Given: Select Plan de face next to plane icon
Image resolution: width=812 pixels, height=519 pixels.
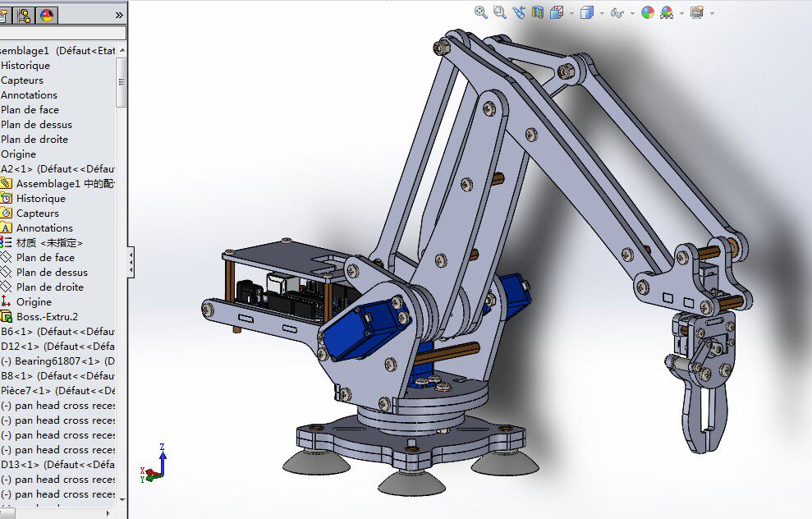Looking at the screenshot, I should [46, 257].
